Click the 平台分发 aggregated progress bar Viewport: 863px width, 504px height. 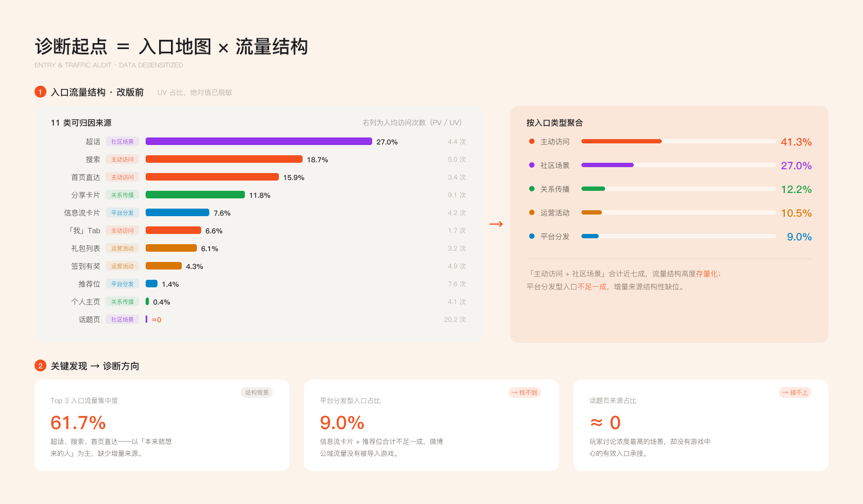pyautogui.click(x=679, y=236)
